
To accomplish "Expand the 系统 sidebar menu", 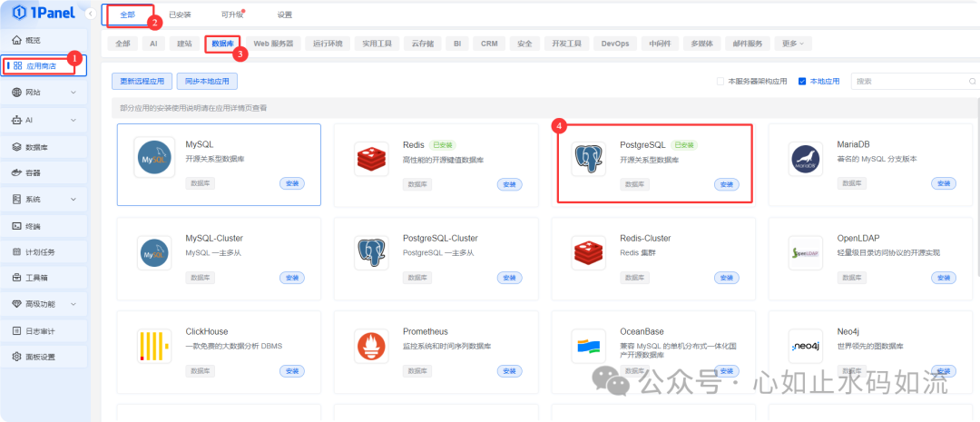I will click(73, 200).
